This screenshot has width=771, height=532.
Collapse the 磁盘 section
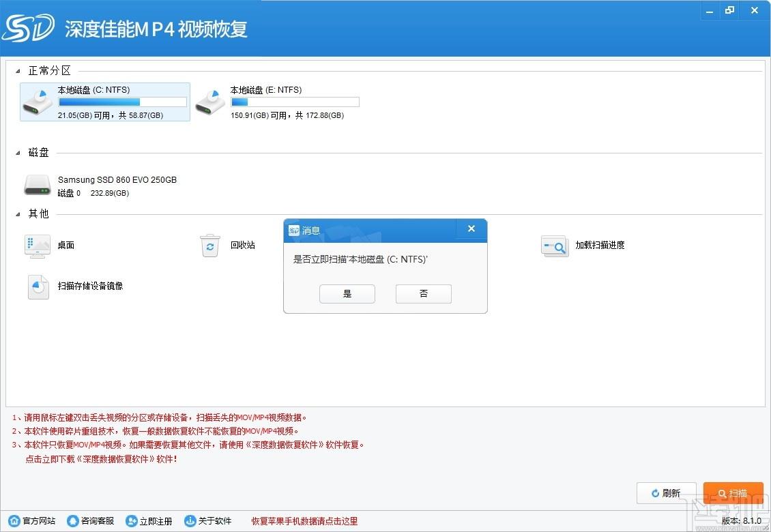coord(18,153)
